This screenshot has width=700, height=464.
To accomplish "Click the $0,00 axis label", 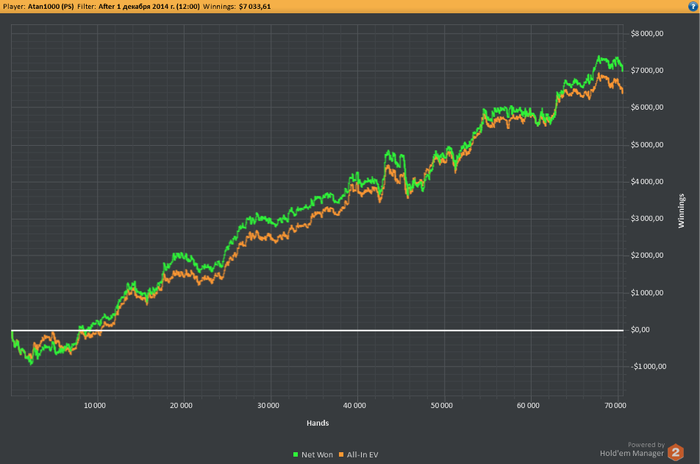I will (640, 330).
